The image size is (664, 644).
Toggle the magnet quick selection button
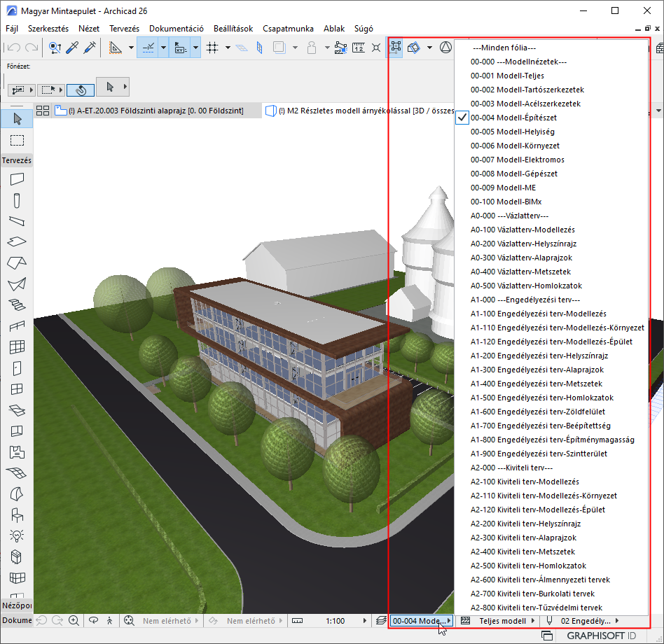(x=80, y=90)
